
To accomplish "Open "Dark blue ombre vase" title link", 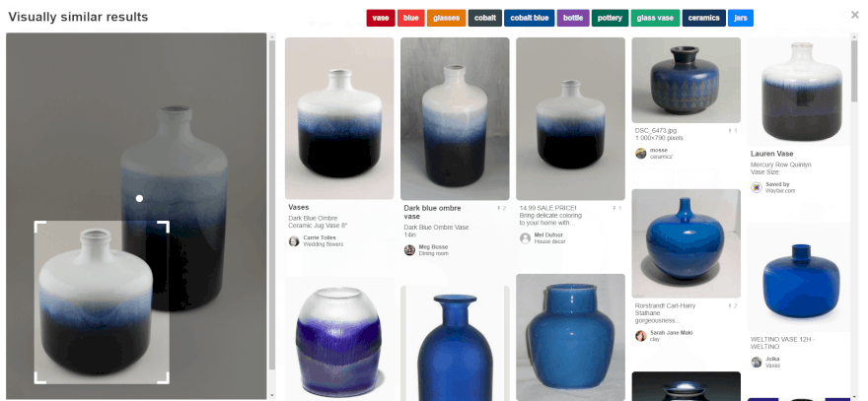I will click(x=432, y=213).
